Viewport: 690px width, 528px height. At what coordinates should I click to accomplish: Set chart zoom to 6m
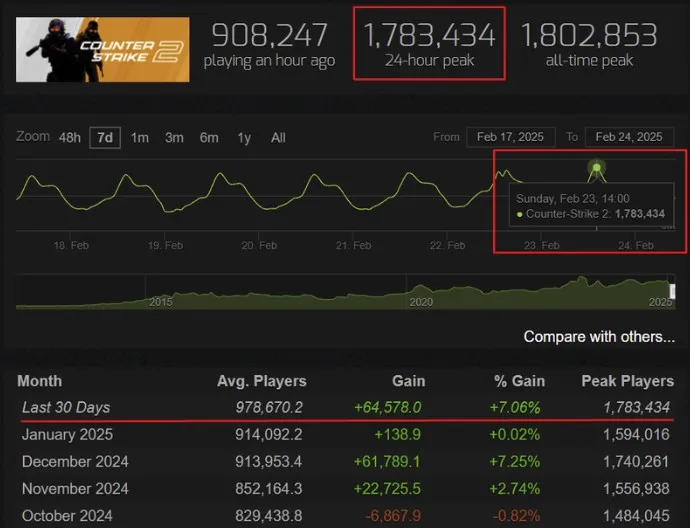coord(209,138)
